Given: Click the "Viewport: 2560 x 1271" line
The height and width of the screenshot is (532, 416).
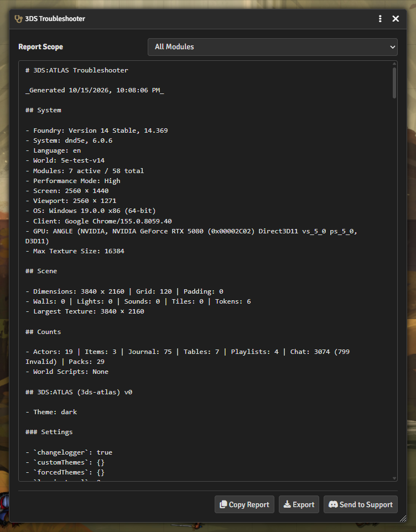Looking at the screenshot, I should click(x=71, y=201).
